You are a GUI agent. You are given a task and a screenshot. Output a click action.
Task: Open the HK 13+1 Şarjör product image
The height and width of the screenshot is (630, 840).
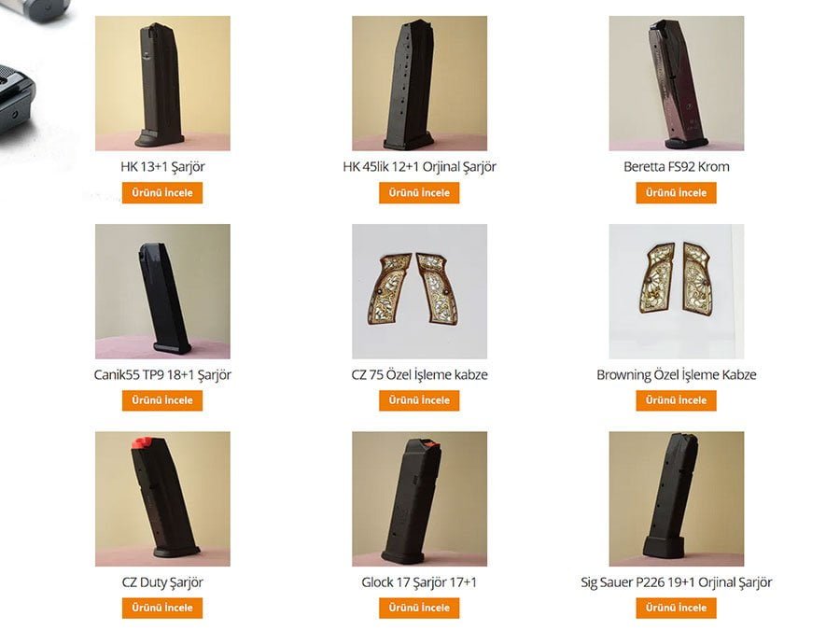pos(162,83)
